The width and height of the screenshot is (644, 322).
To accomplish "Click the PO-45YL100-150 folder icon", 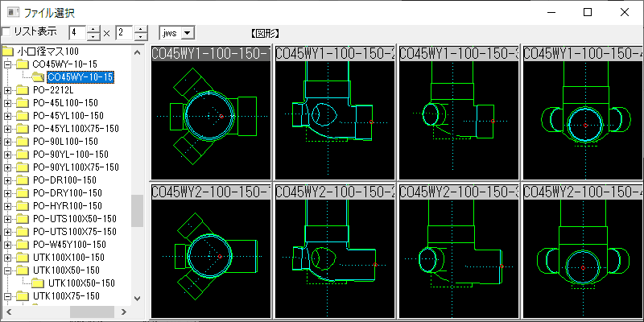I will 23,116.
